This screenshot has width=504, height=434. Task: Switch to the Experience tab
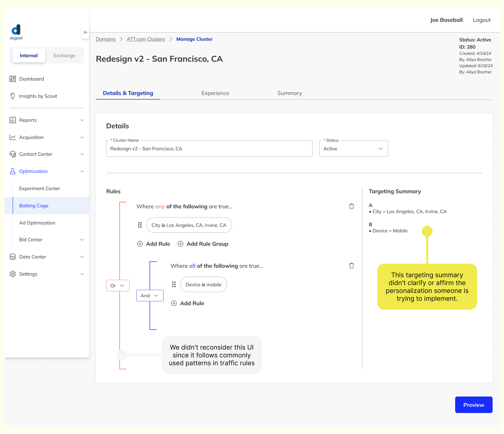coord(215,93)
